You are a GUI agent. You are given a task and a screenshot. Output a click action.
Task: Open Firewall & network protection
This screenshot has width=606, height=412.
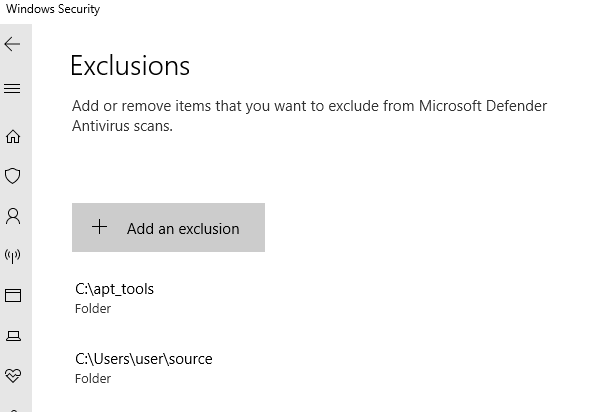[x=13, y=256]
